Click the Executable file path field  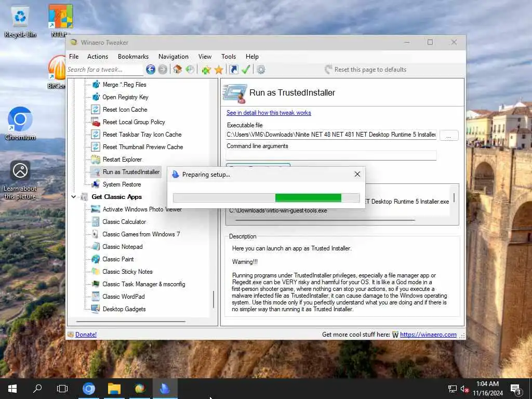coord(331,135)
